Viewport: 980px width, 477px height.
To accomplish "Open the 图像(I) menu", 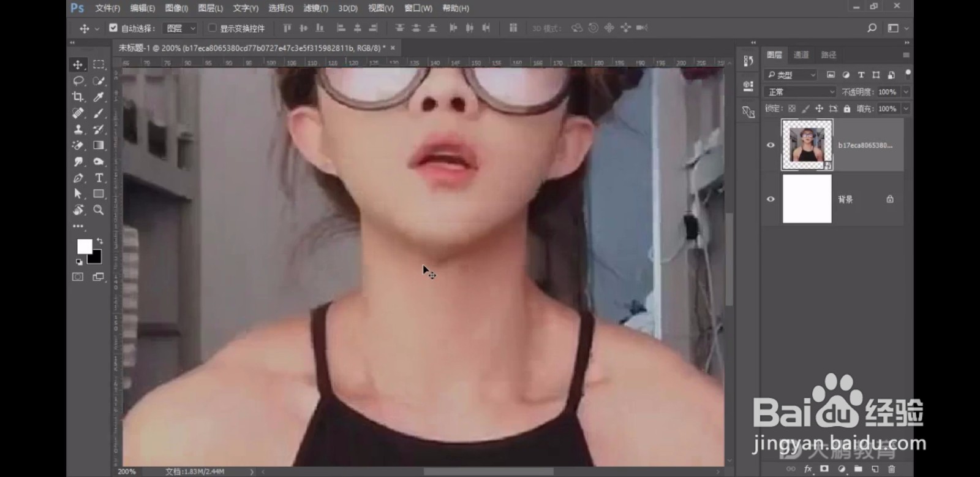I will pyautogui.click(x=176, y=8).
